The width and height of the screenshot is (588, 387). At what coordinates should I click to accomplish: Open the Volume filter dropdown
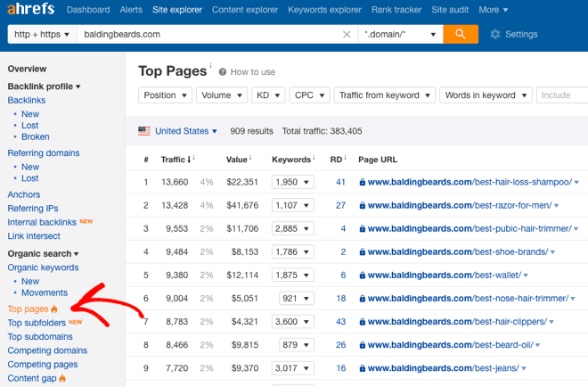click(x=222, y=95)
